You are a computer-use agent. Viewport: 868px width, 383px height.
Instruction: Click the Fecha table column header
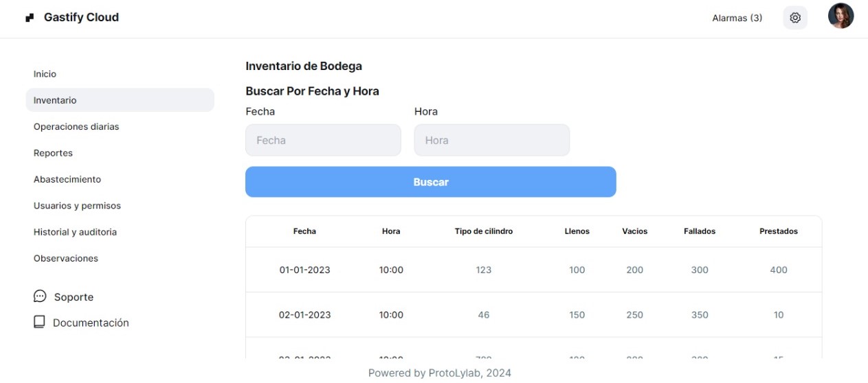pos(304,231)
